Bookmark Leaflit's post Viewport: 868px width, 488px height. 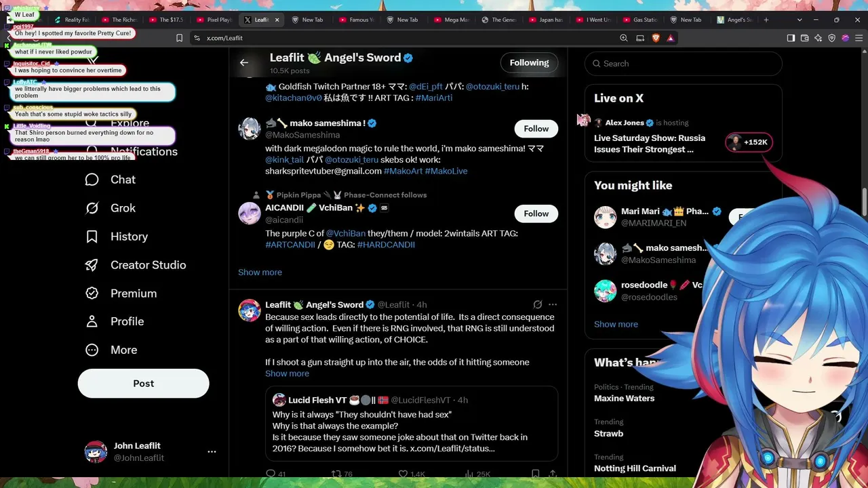536,474
